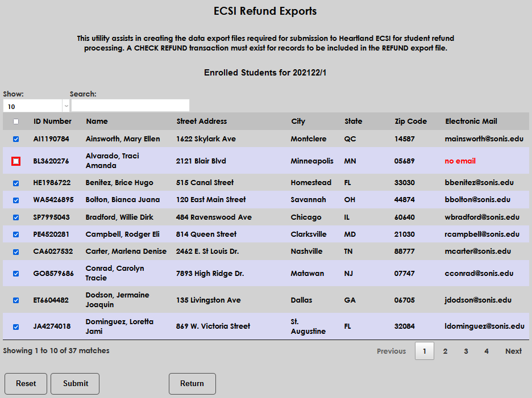The height and width of the screenshot is (398, 532).
Task: Click inside the Search field
Action: click(x=130, y=105)
